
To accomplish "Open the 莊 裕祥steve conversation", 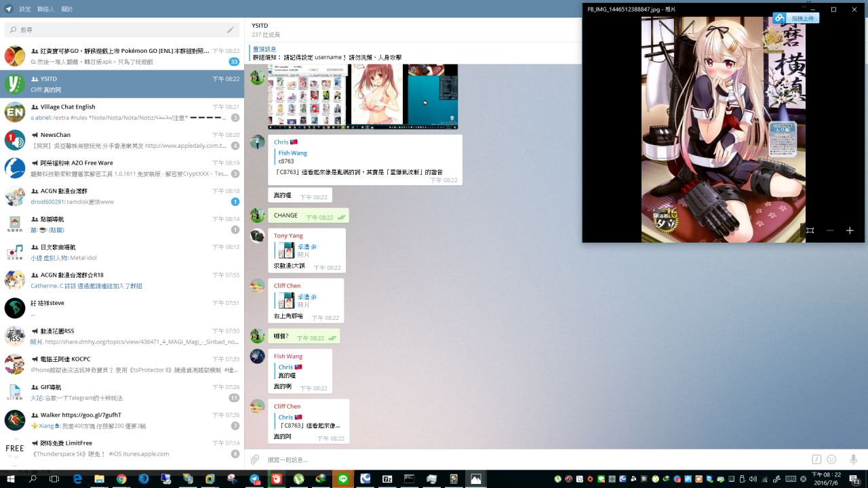I will tap(122, 308).
